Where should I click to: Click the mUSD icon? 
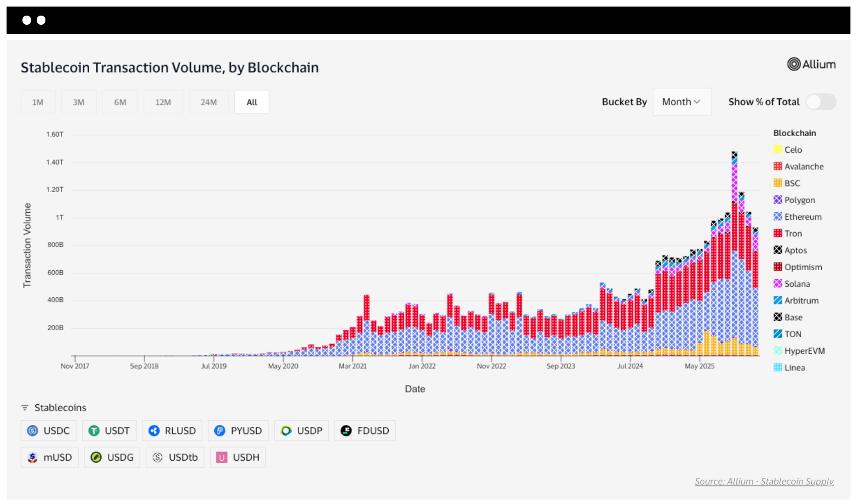click(x=33, y=457)
